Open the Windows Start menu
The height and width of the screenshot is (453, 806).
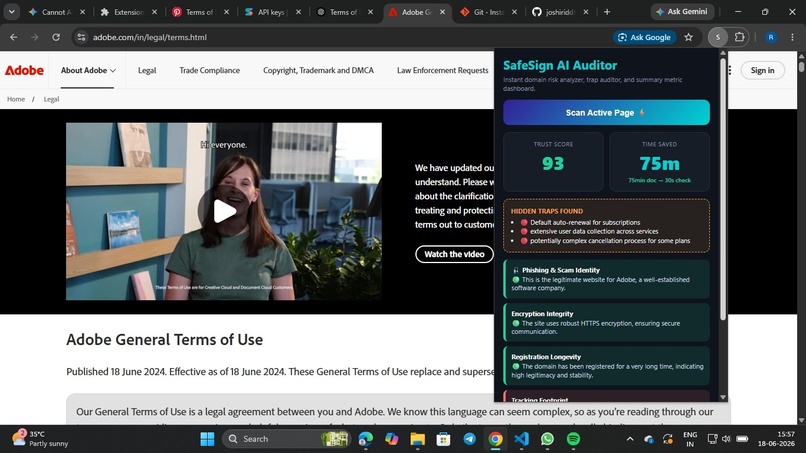click(x=207, y=439)
